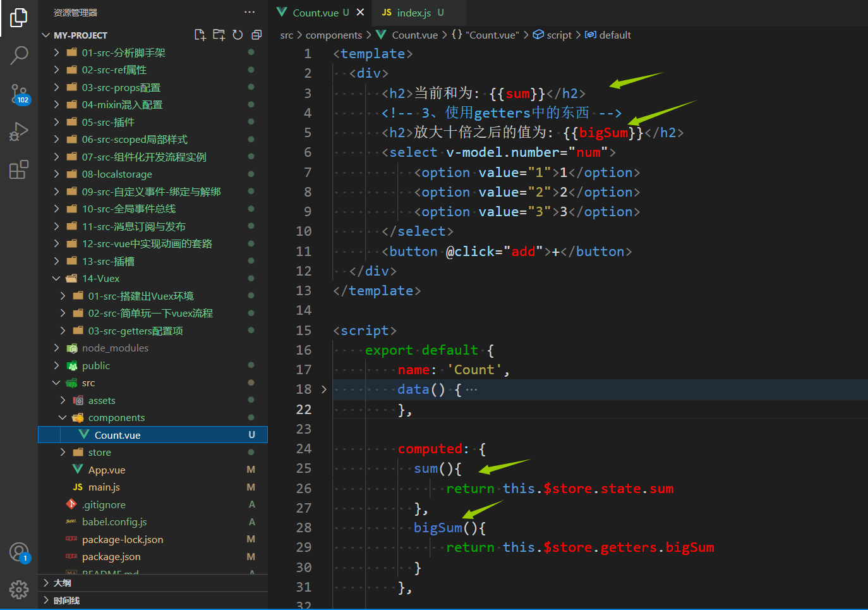The height and width of the screenshot is (610, 868).
Task: Unfold the collapsed data() block on line 18
Action: (324, 389)
